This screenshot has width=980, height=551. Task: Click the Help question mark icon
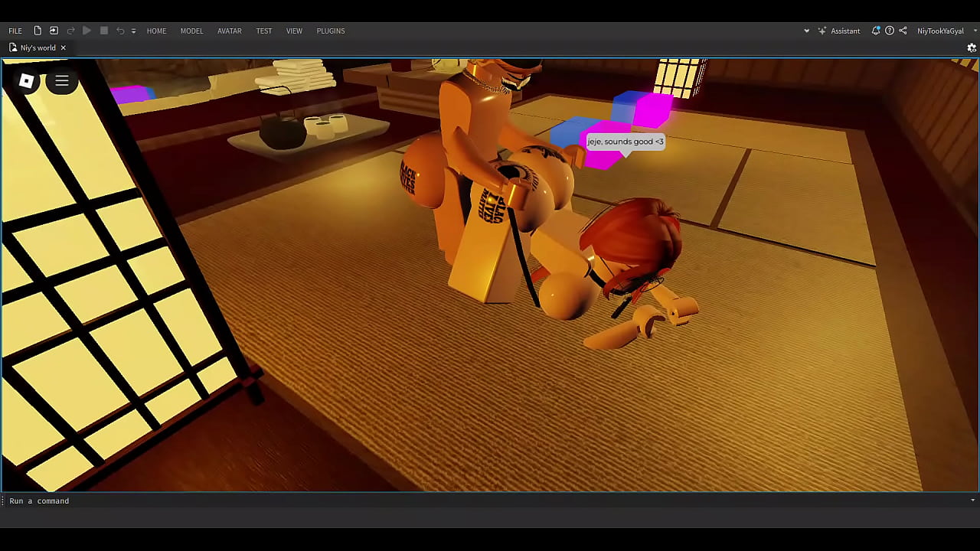click(890, 31)
